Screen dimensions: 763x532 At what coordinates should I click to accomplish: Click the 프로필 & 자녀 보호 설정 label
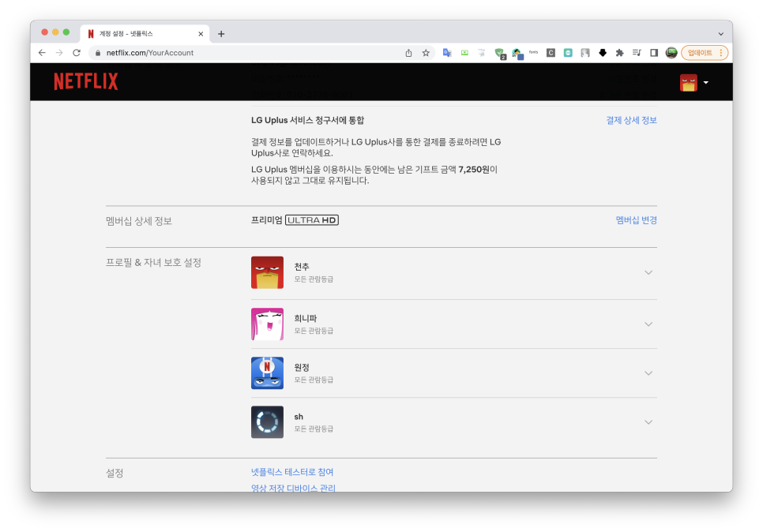(153, 263)
